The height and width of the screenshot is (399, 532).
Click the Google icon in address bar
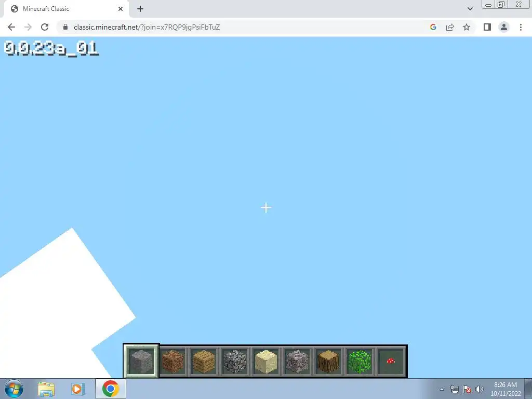click(433, 27)
